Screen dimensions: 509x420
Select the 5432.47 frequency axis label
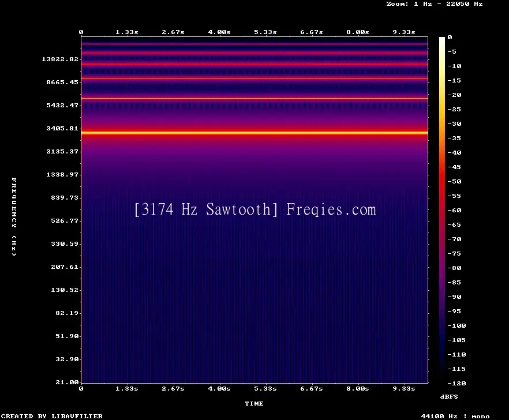62,105
